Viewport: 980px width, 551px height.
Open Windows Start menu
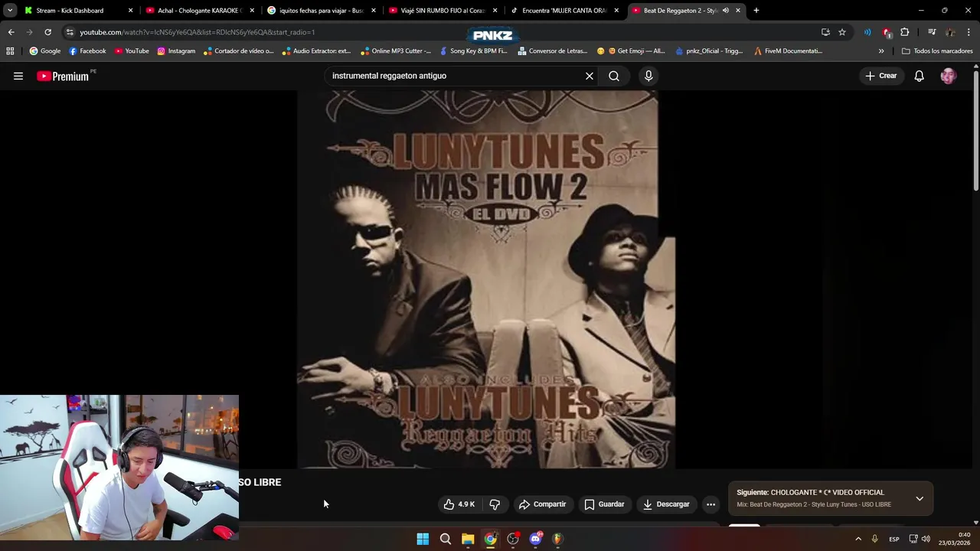(x=423, y=539)
